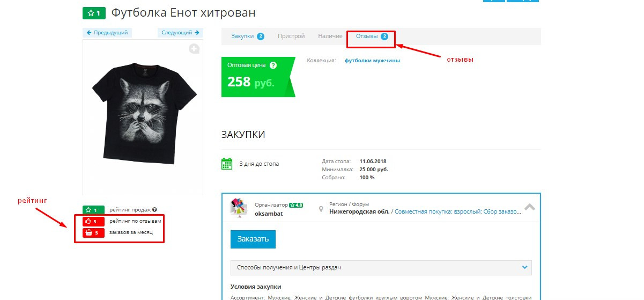Click the green star rating badge near title

(x=94, y=13)
